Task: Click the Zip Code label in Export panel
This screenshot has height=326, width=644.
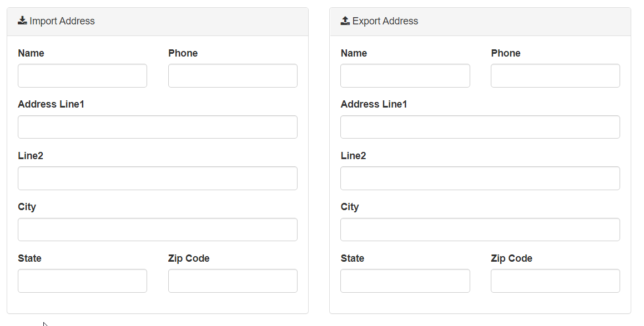Action: [511, 258]
